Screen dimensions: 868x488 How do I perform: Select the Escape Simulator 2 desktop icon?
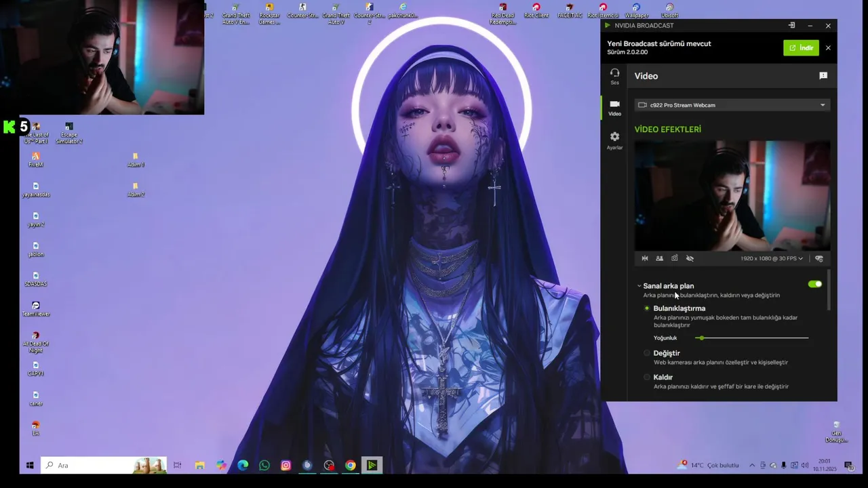[x=69, y=133]
